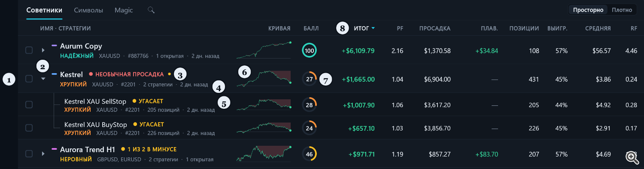Collapse the Kestrel strategies group

click(x=43, y=79)
